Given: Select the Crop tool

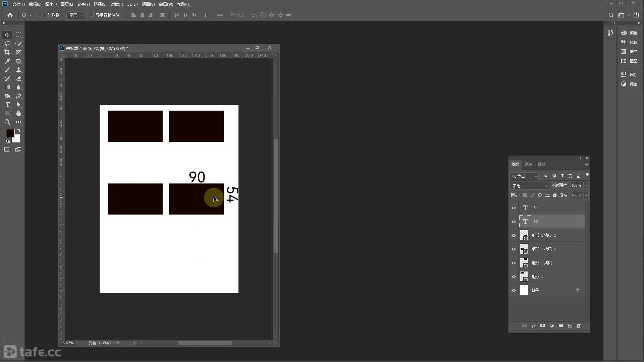Looking at the screenshot, I should coord(7,52).
